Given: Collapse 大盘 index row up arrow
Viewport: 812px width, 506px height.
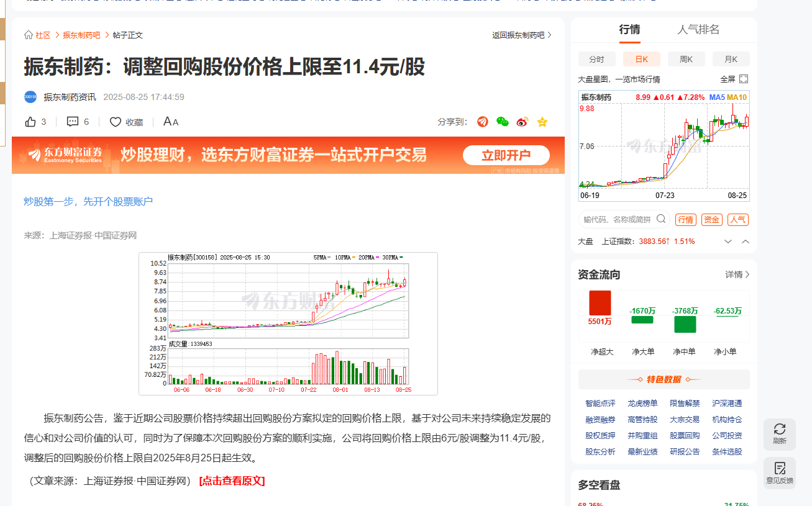Looking at the screenshot, I should (x=746, y=242).
